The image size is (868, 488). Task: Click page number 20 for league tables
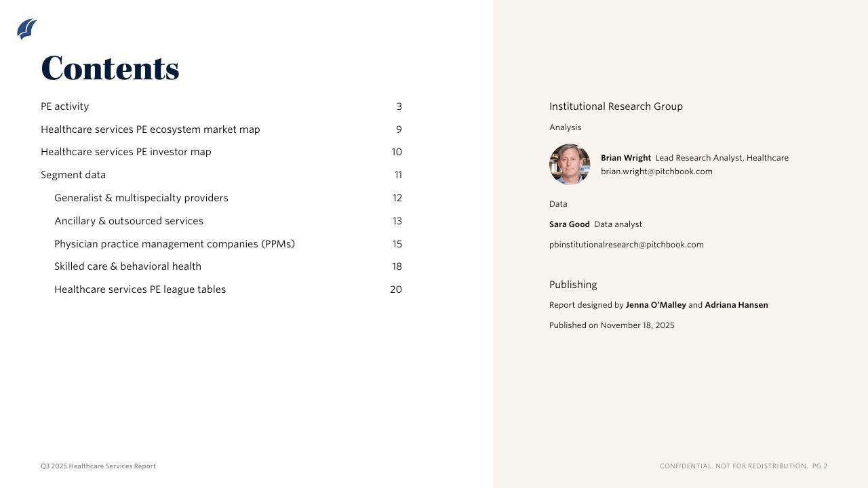[396, 289]
